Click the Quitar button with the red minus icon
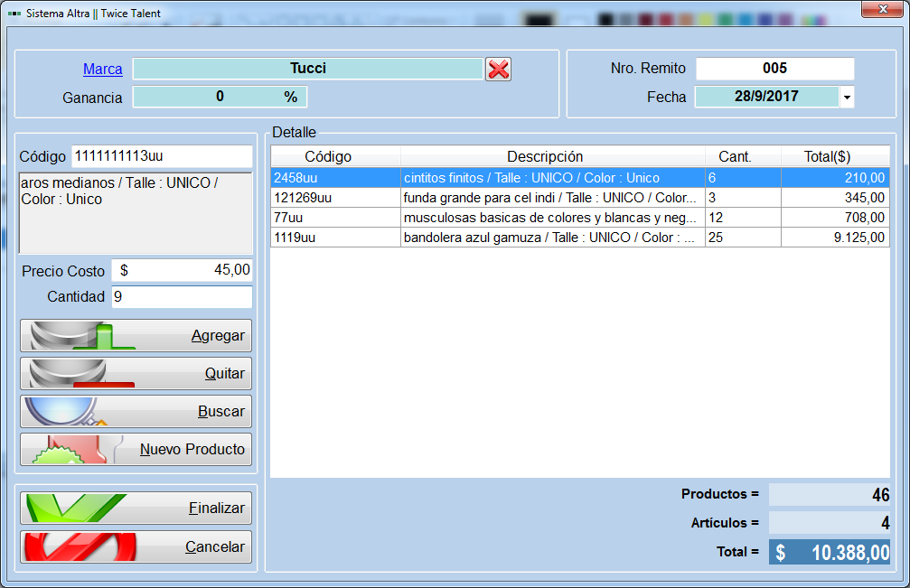The image size is (910, 588). coord(136,373)
